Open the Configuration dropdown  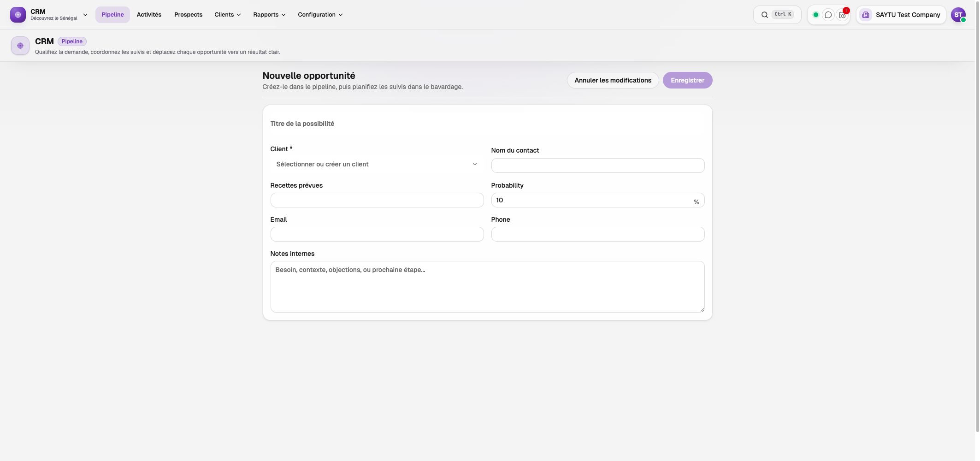click(320, 15)
